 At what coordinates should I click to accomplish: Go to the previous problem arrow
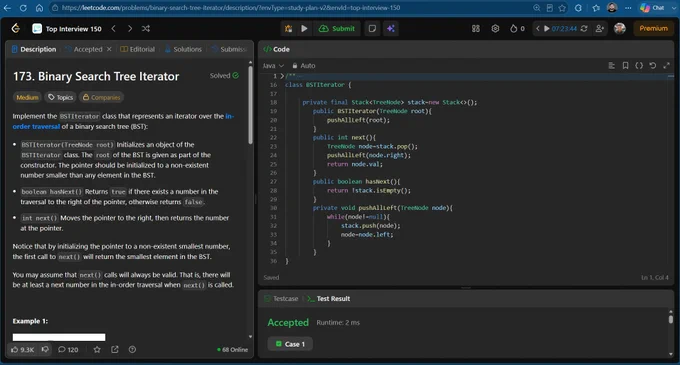point(114,29)
